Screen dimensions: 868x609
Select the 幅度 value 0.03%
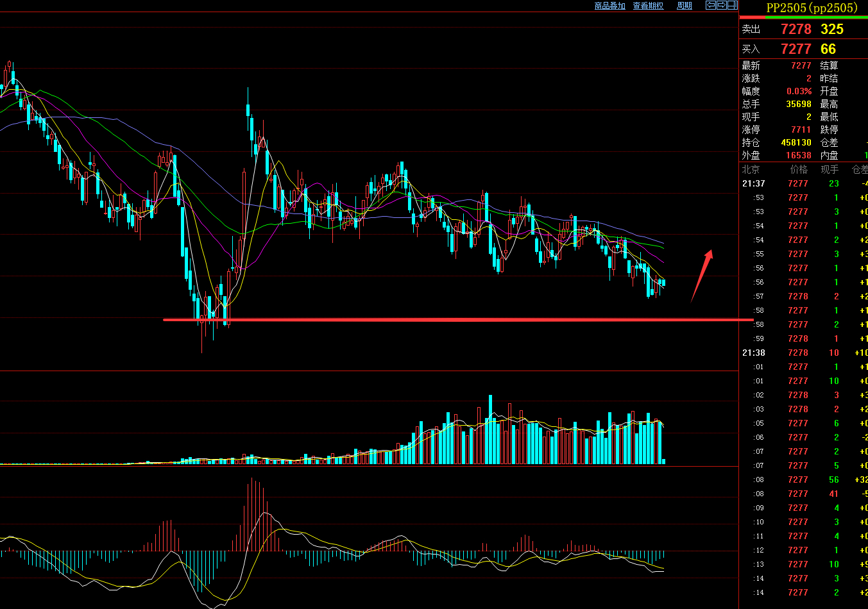[x=799, y=91]
